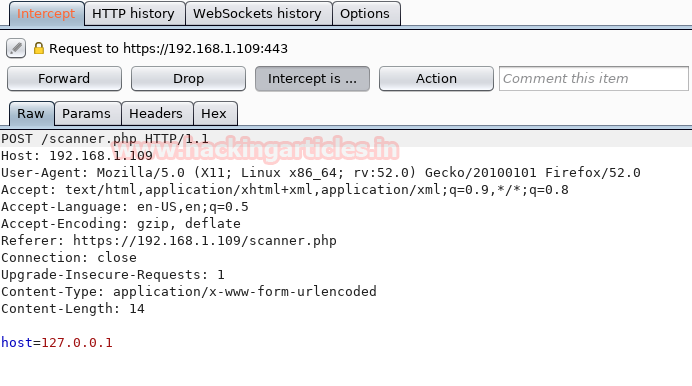Click the Comment this item field
Viewport: 692px width, 386px height.
pyautogui.click(x=594, y=79)
